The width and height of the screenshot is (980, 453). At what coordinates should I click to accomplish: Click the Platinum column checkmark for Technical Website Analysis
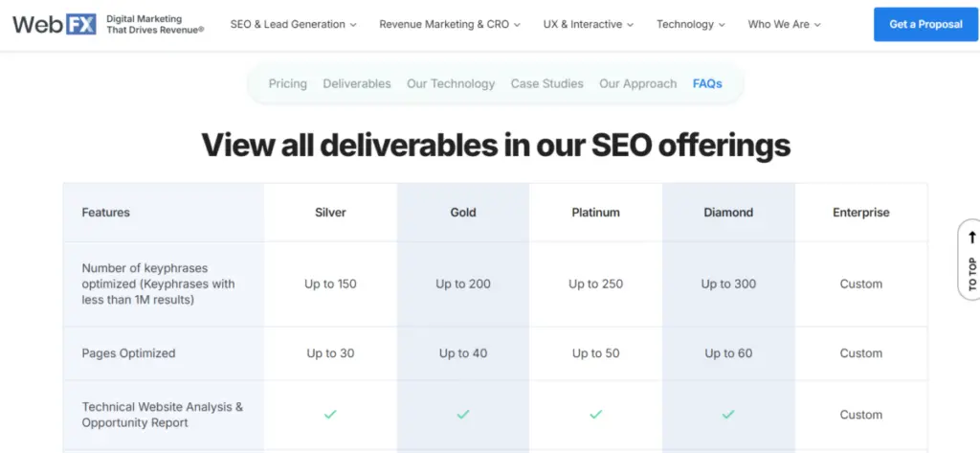point(595,415)
